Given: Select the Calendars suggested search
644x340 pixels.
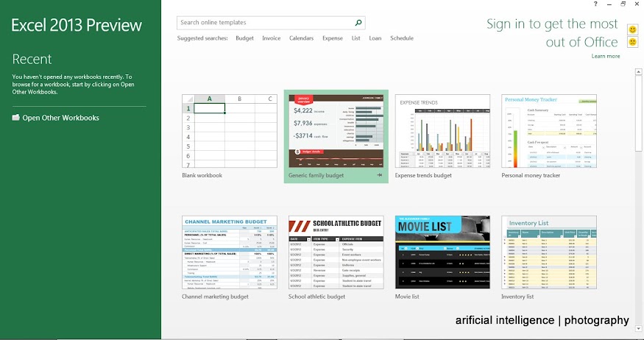Looking at the screenshot, I should tap(301, 38).
